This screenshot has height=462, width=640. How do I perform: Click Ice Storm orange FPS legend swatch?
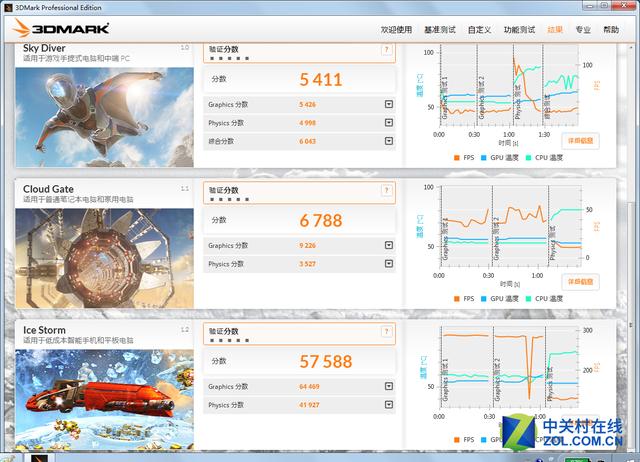(457, 440)
